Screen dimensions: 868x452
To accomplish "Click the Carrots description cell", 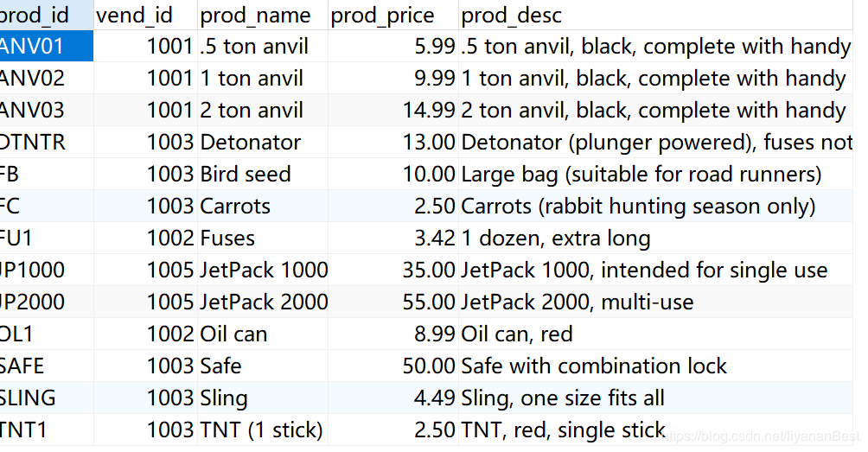I will coord(638,206).
